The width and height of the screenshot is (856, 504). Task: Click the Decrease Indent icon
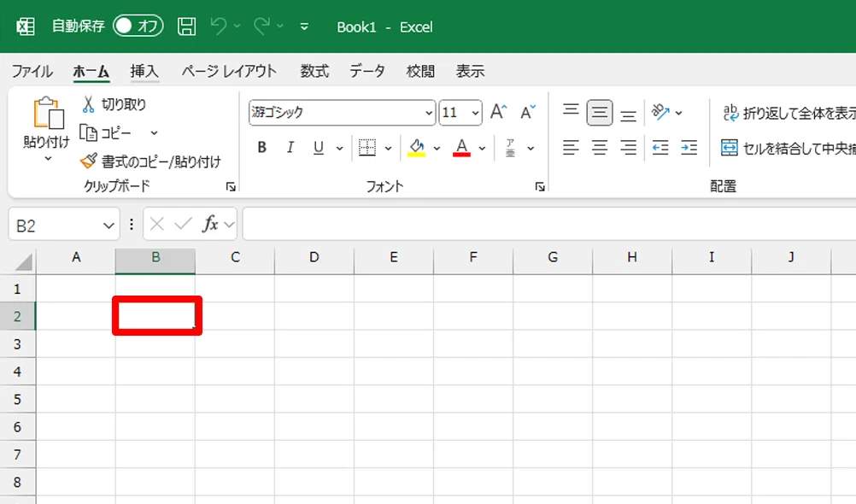point(660,148)
